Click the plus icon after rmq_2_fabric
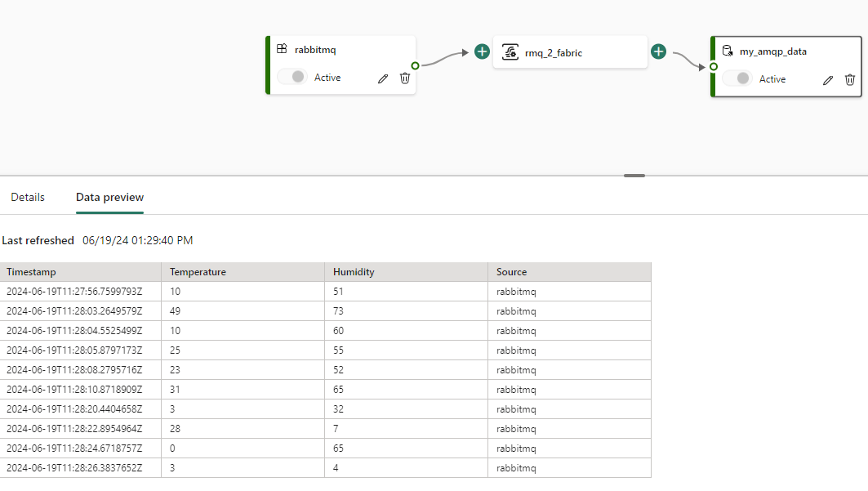This screenshot has height=491, width=868. click(659, 52)
